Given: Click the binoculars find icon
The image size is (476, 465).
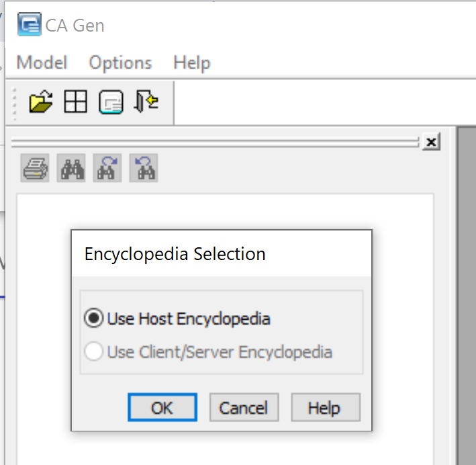Looking at the screenshot, I should pyautogui.click(x=71, y=168).
